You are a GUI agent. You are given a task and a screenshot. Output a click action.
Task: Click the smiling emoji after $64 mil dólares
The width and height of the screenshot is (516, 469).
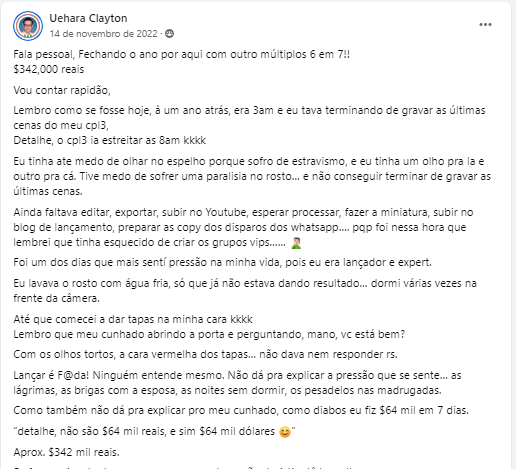[285, 432]
